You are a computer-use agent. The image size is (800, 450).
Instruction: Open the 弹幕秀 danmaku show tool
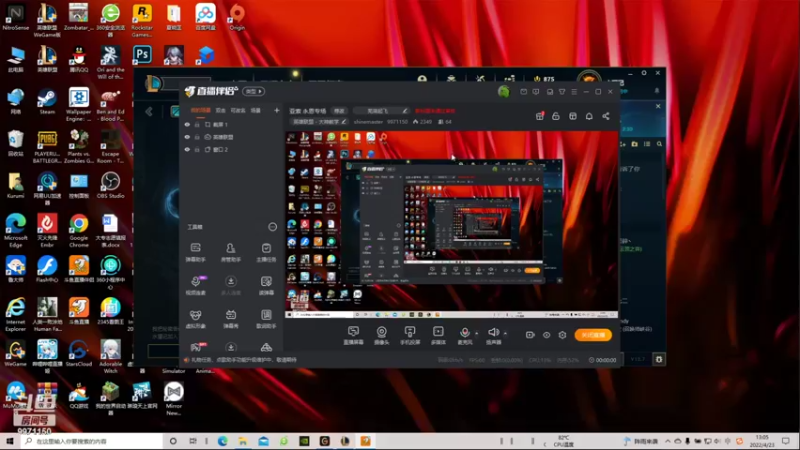pyautogui.click(x=231, y=319)
